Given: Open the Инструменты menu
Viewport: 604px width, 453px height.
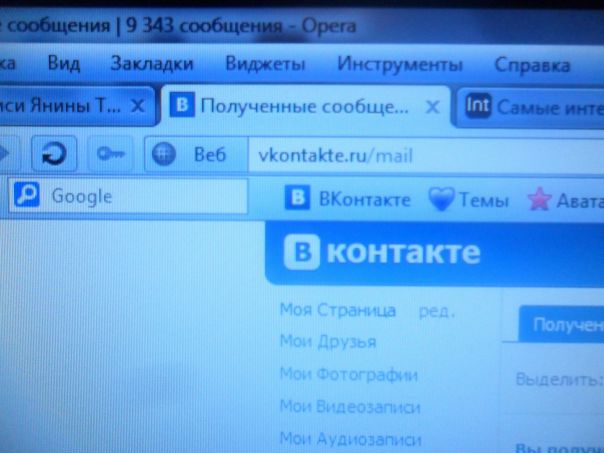Looking at the screenshot, I should point(400,64).
